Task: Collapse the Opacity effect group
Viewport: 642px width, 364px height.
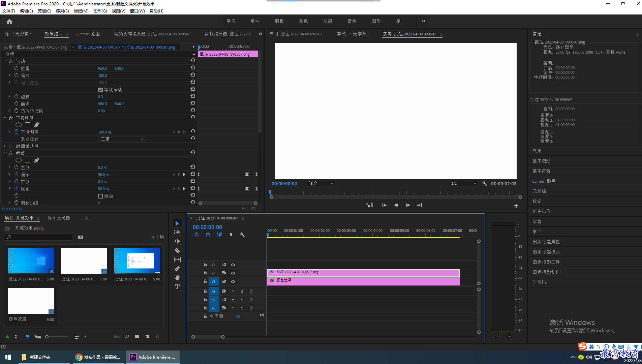Action: point(5,118)
